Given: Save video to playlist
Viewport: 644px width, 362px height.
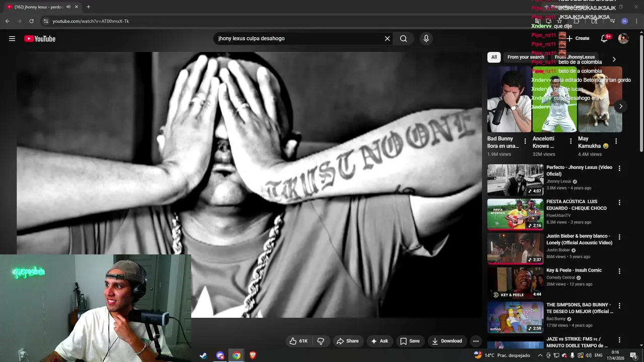Looking at the screenshot, I should (410, 341).
